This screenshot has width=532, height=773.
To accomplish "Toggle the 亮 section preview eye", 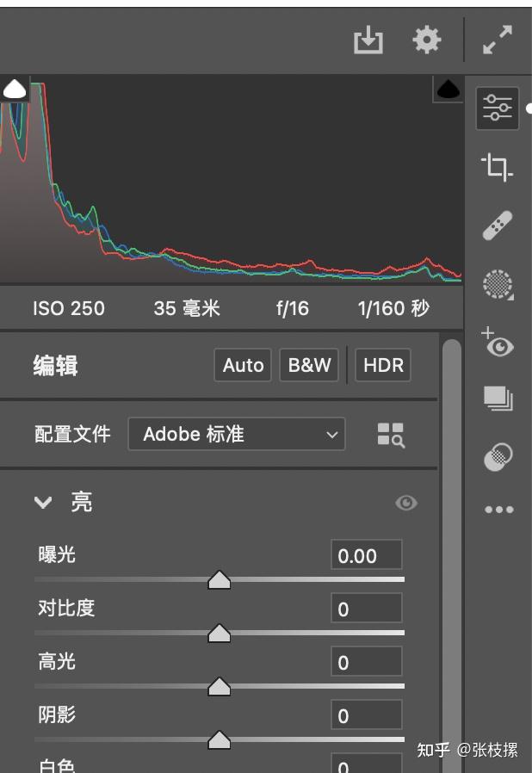I will tap(405, 503).
